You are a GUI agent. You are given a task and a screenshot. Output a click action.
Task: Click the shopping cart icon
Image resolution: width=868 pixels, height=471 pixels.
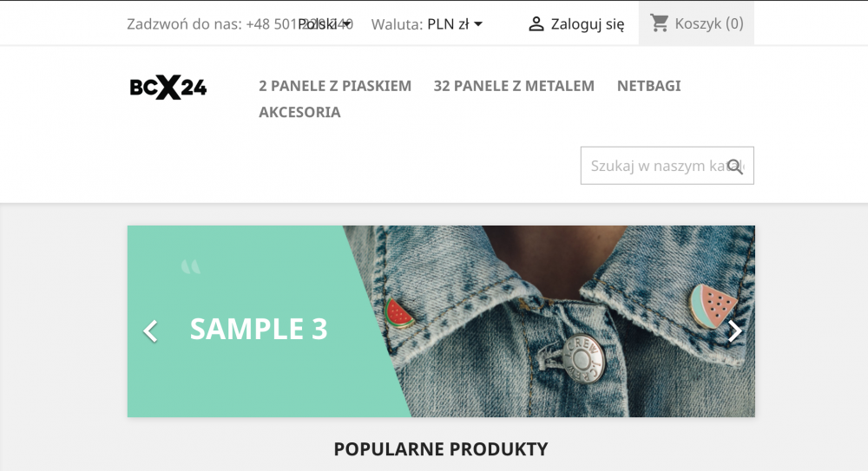[x=659, y=23]
